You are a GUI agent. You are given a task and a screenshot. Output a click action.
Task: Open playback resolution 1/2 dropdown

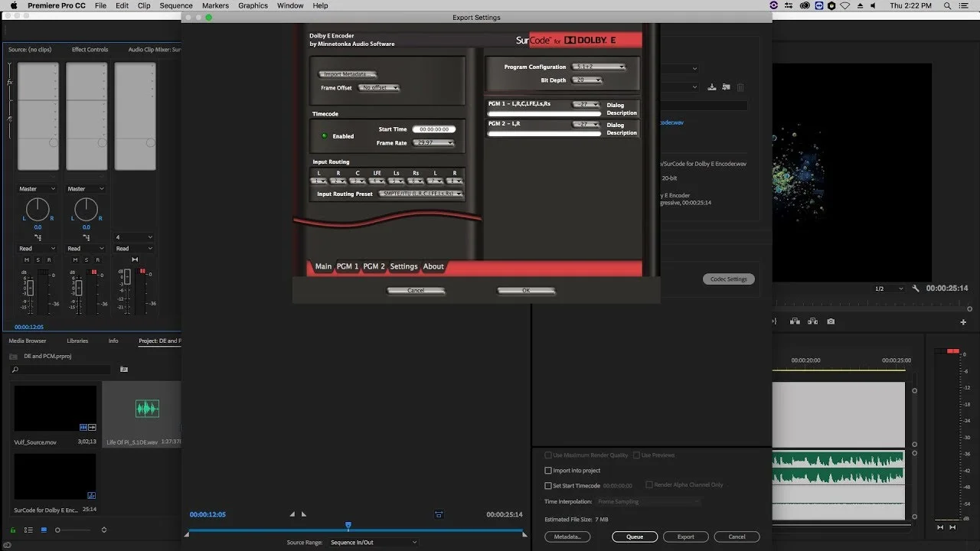[888, 289]
